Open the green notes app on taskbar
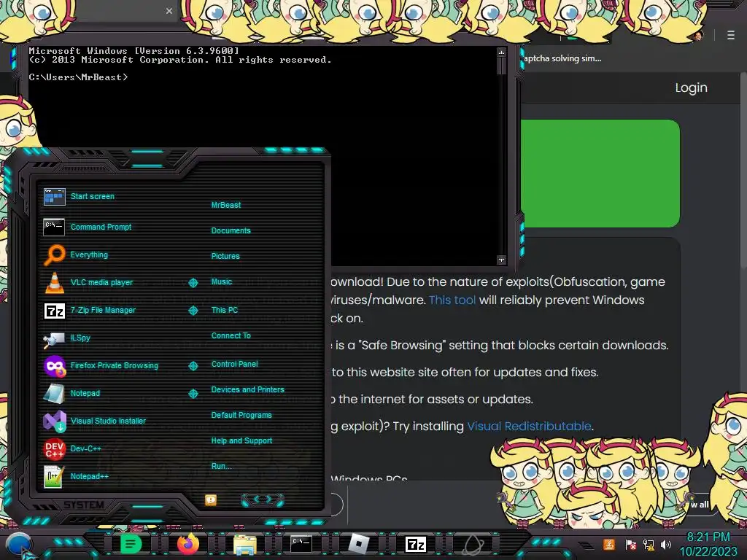 click(131, 544)
